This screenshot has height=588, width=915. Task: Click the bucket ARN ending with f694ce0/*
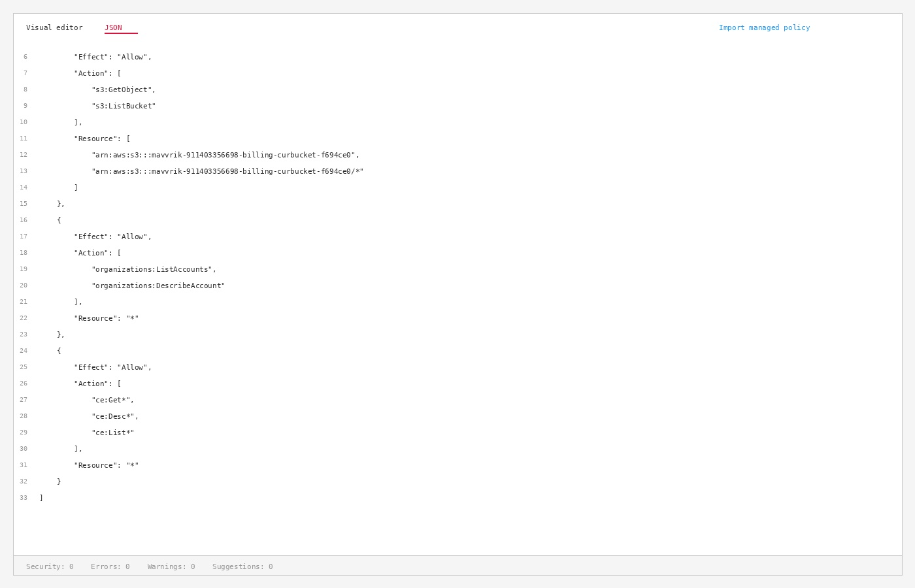click(227, 172)
